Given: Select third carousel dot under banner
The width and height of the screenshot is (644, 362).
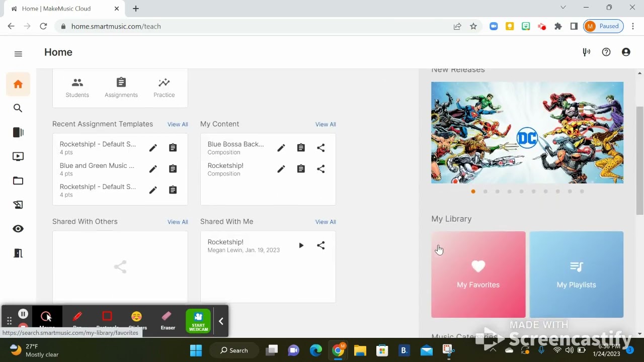Looking at the screenshot, I should pos(497,192).
